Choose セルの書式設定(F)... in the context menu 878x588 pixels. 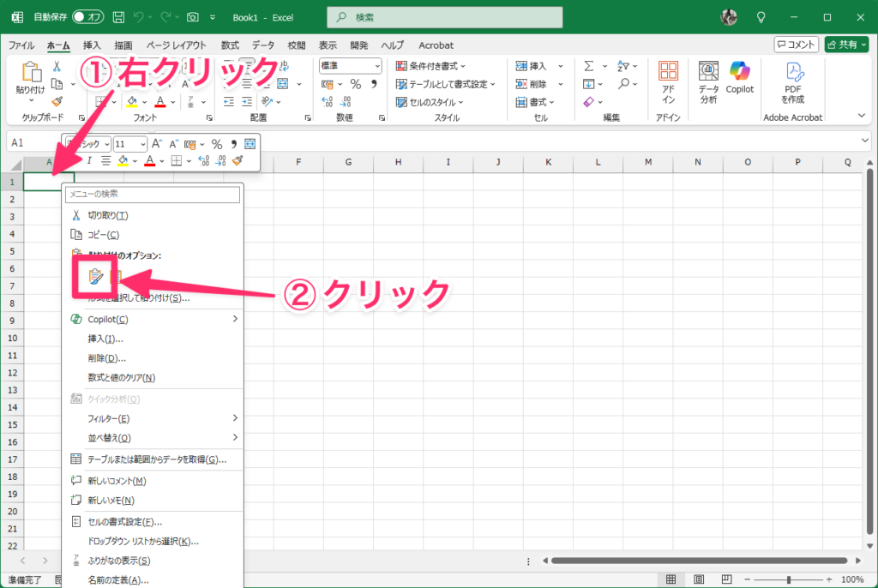153,522
